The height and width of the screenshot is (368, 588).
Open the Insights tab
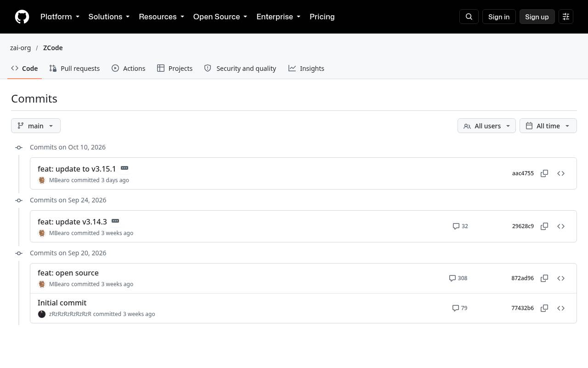pyautogui.click(x=306, y=69)
